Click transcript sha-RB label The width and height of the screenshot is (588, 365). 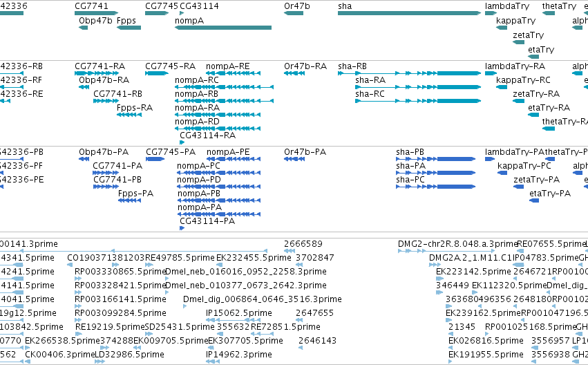click(x=352, y=66)
